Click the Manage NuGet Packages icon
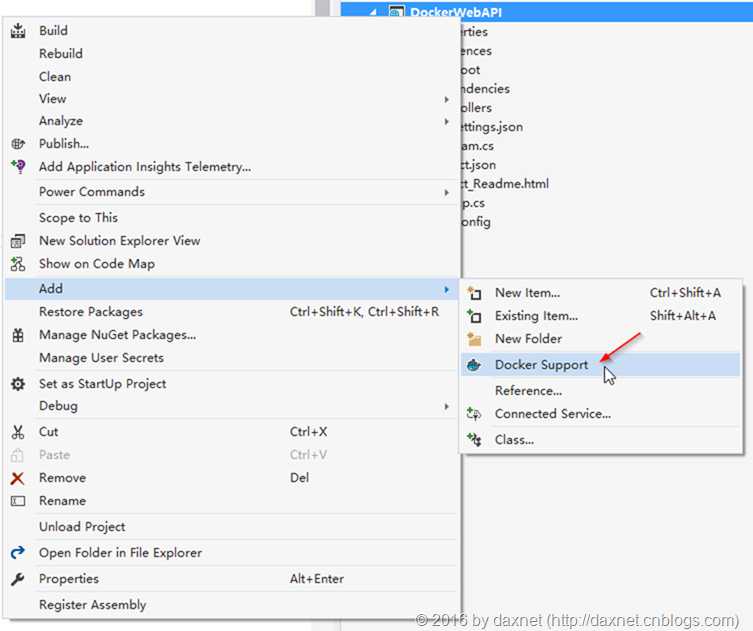The width and height of the screenshot is (753, 631). [x=18, y=335]
